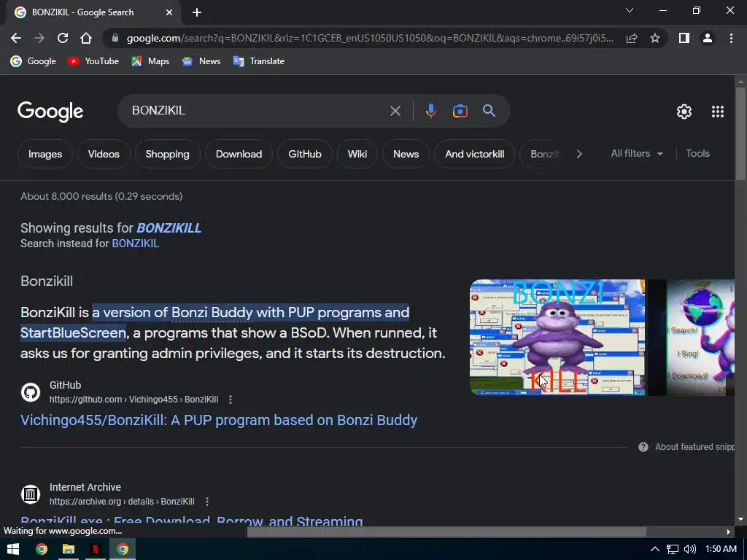Open the All filters dropdown

(x=637, y=153)
